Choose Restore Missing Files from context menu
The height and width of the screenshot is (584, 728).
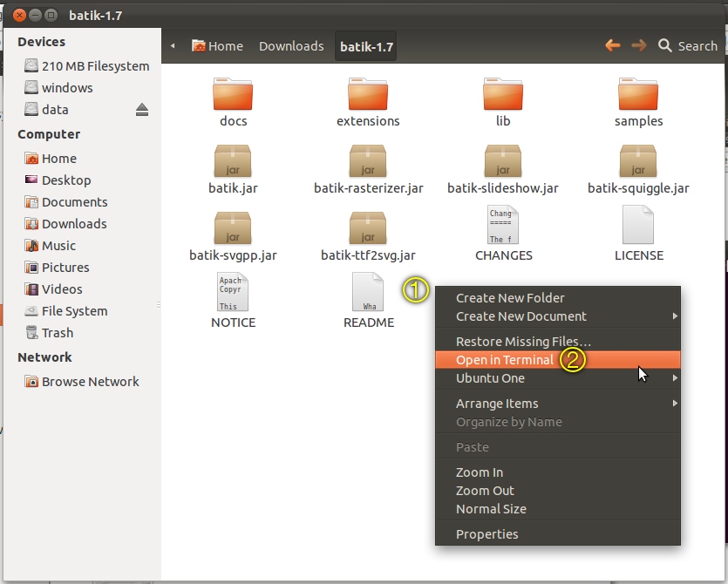pyautogui.click(x=558, y=341)
